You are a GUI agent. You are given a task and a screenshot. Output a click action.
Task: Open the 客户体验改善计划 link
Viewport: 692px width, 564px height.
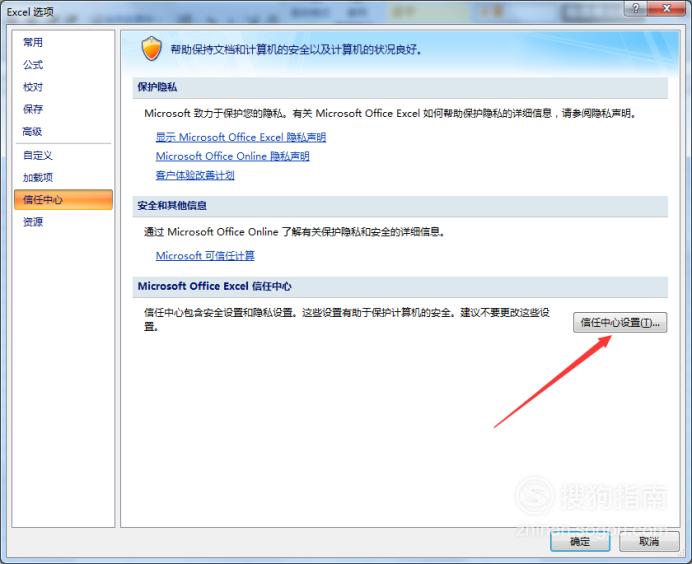pyautogui.click(x=195, y=175)
